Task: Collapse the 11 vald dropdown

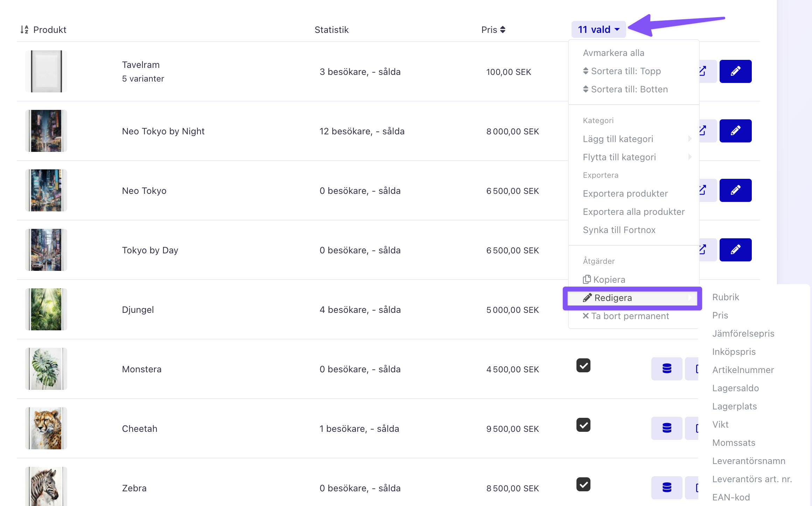Action: pos(598,30)
